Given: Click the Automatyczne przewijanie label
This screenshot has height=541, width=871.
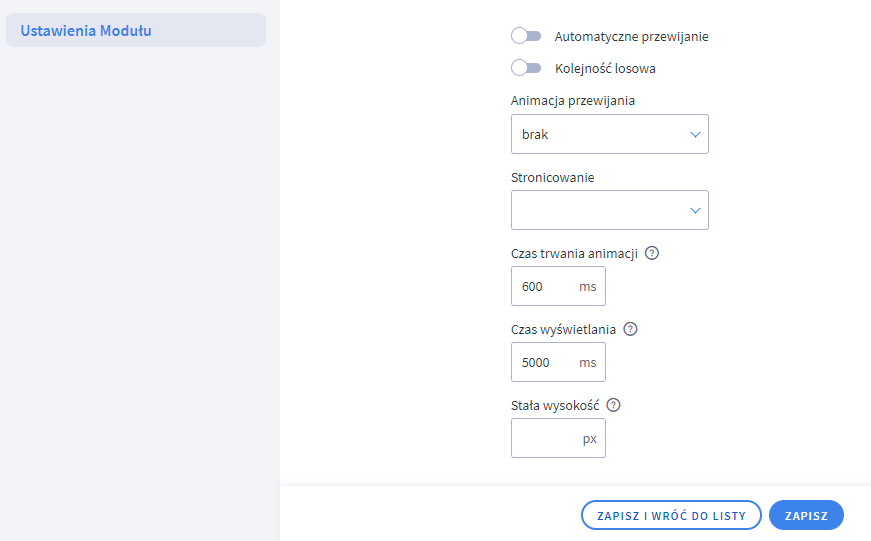Looking at the screenshot, I should [x=631, y=37].
